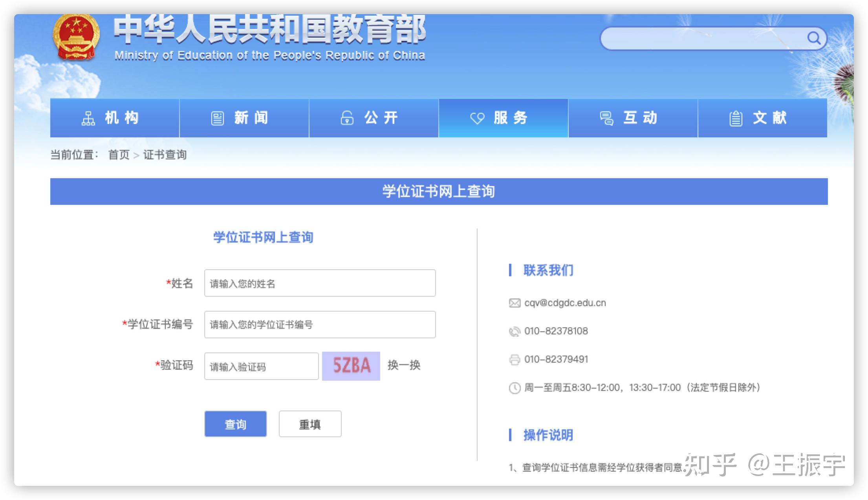Screen dimensions: 868x500
Task: Click the 5ZBA captcha image
Action: point(351,366)
